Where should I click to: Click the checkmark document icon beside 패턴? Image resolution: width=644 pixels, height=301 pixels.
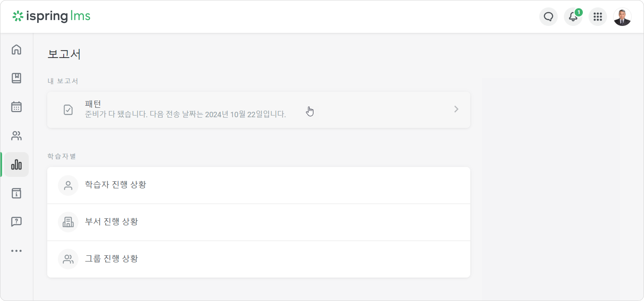pos(68,110)
